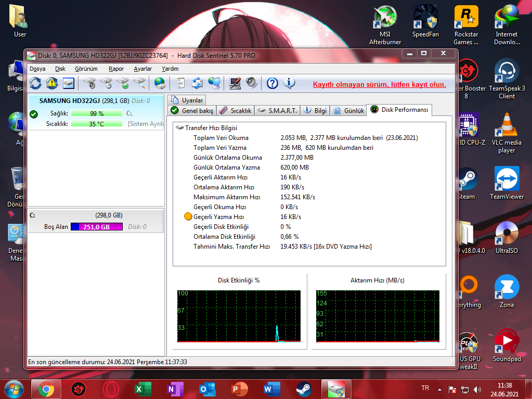Screen dimensions: 532x399
Task: Open the MSI Afterburner desktop icon
Action: (x=385, y=25)
